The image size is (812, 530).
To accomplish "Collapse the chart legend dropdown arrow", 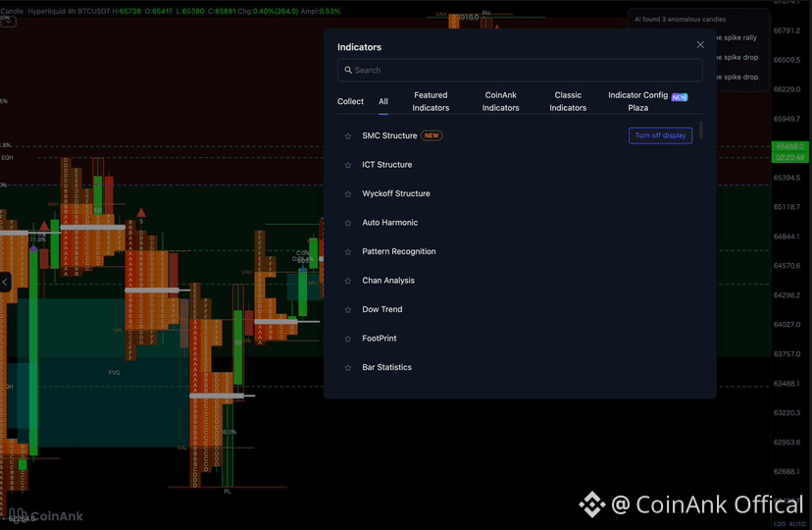I will tap(8, 22).
